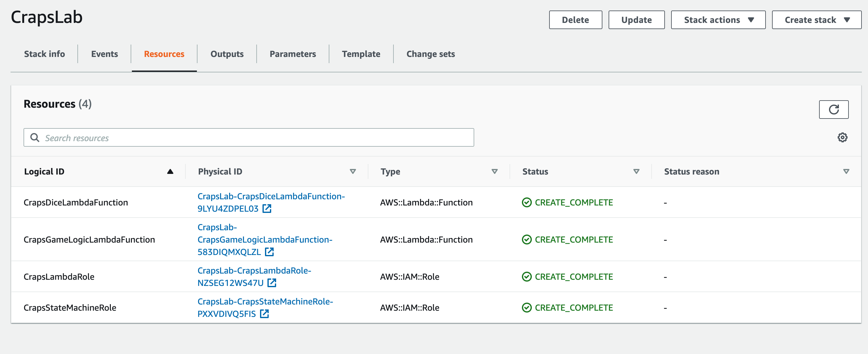Click Logical ID column header text
868x354 pixels.
(x=44, y=171)
